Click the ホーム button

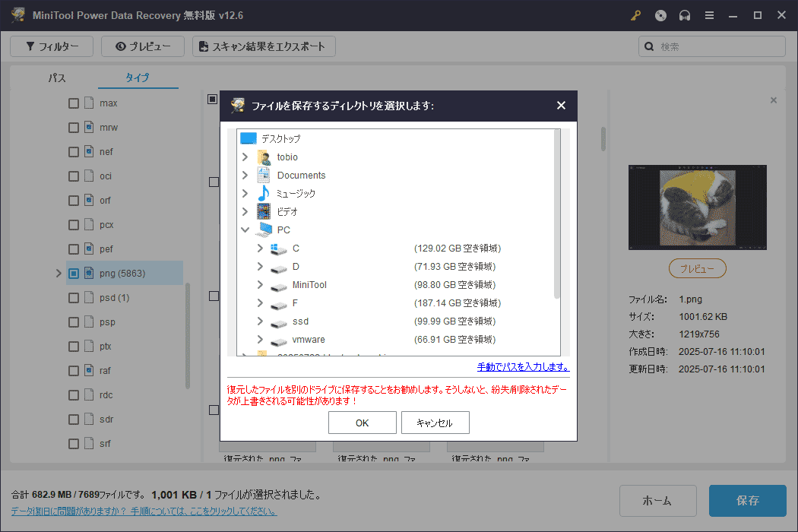(657, 500)
